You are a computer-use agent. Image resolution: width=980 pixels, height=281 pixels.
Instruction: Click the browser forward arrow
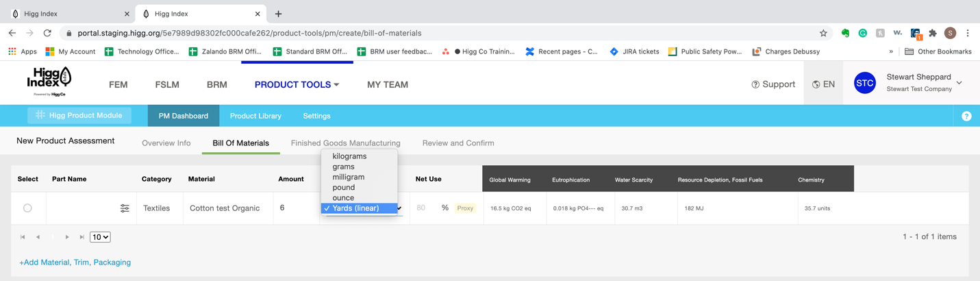[29, 33]
